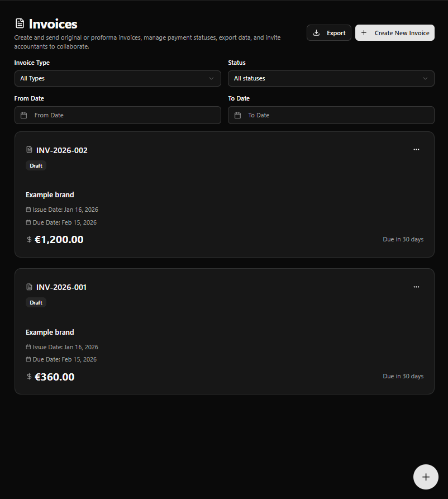Image resolution: width=448 pixels, height=499 pixels.
Task: Click the chevron on the All statuses dropdown
Action: (x=425, y=79)
